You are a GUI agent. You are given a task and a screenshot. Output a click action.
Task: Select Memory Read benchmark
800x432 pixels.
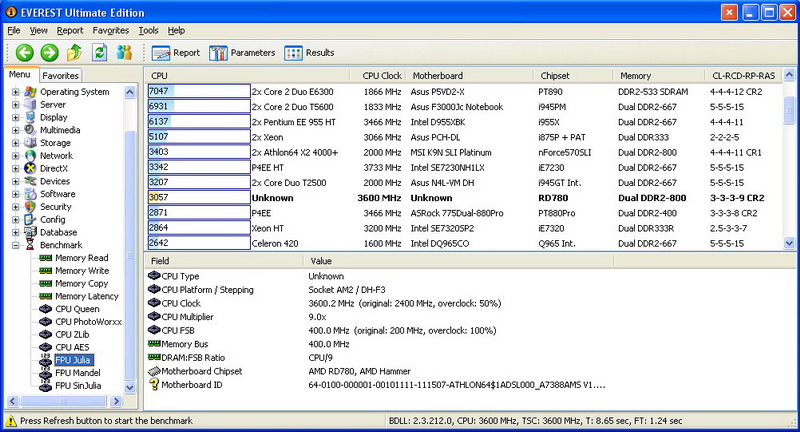coord(82,258)
